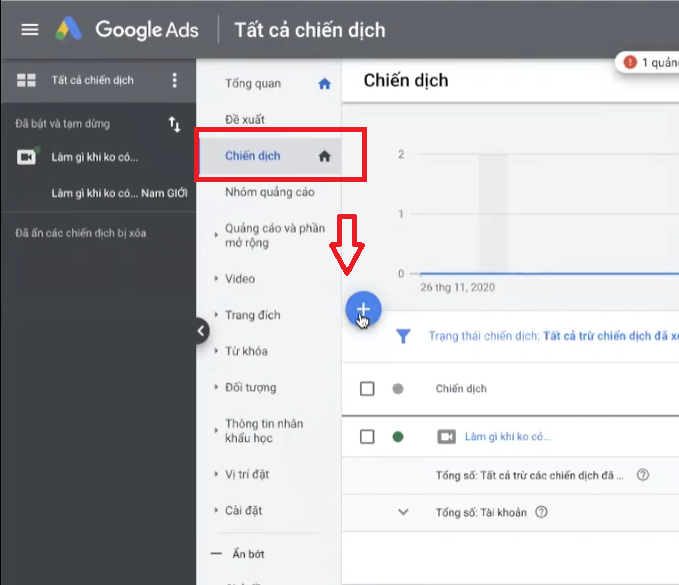Click the filter funnel icon

pos(403,337)
